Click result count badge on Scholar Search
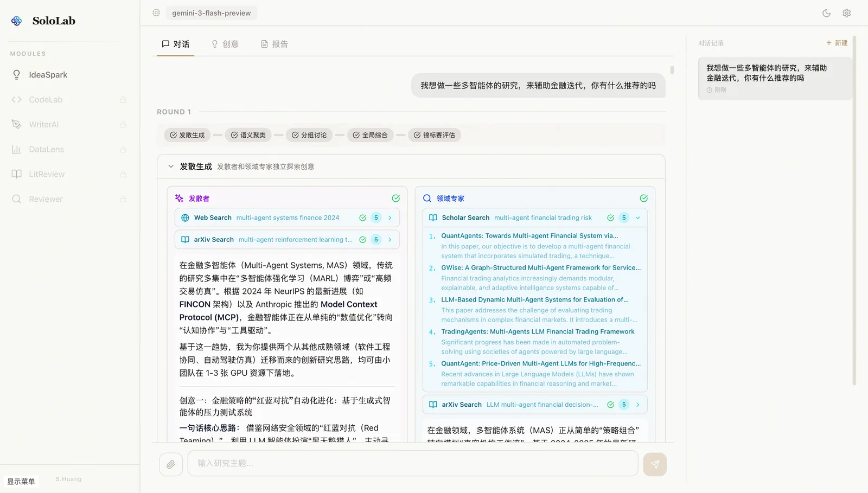Screen dimensions: 868x493 point(624,218)
